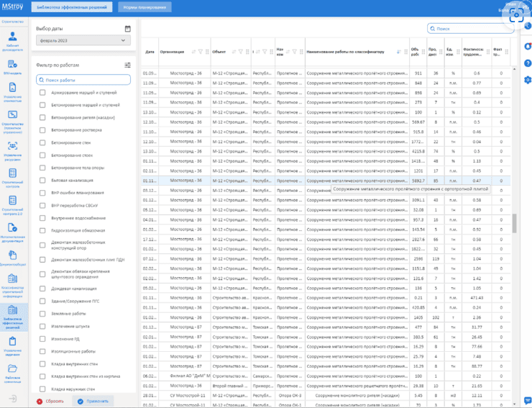The width and height of the screenshot is (532, 408).
Task: Open column menu of Организация header
Action: coord(207,52)
